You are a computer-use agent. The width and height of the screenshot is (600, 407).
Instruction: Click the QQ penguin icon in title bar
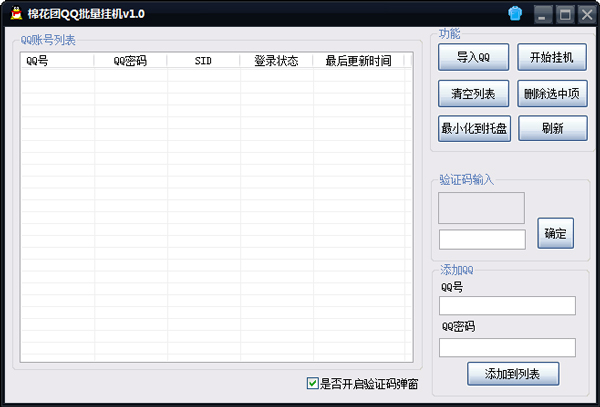(x=13, y=13)
